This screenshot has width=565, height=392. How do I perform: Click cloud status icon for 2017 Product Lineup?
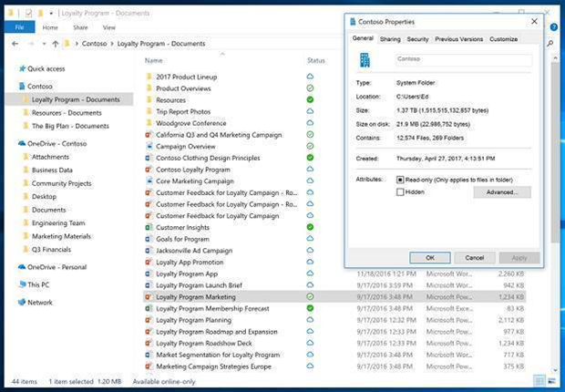(x=310, y=77)
